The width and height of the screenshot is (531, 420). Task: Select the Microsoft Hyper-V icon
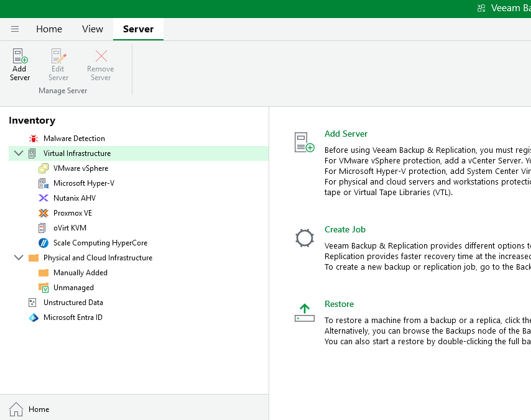tap(44, 183)
